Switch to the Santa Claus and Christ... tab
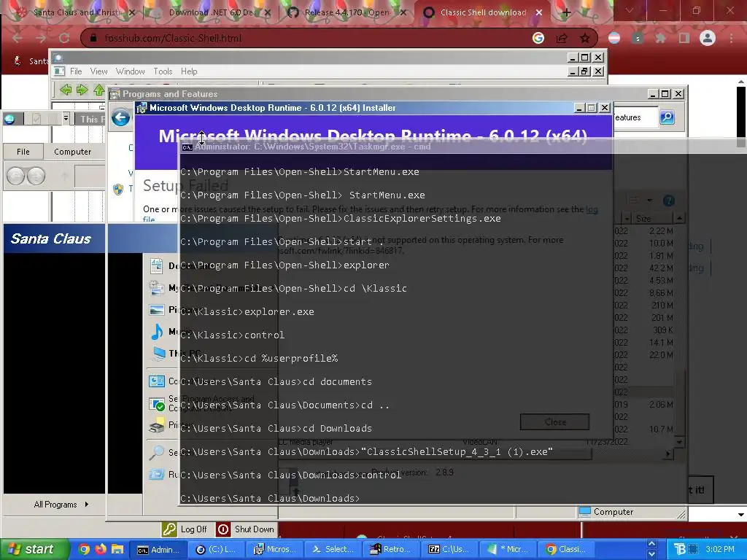The width and height of the screenshot is (747, 560). [76, 12]
